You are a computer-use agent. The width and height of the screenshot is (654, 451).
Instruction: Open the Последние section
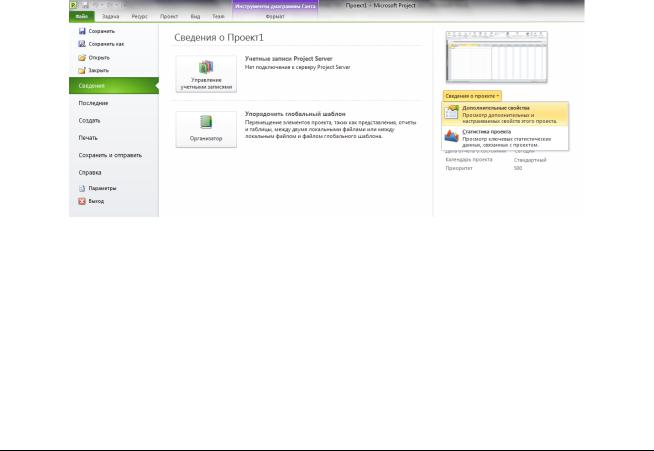point(93,103)
